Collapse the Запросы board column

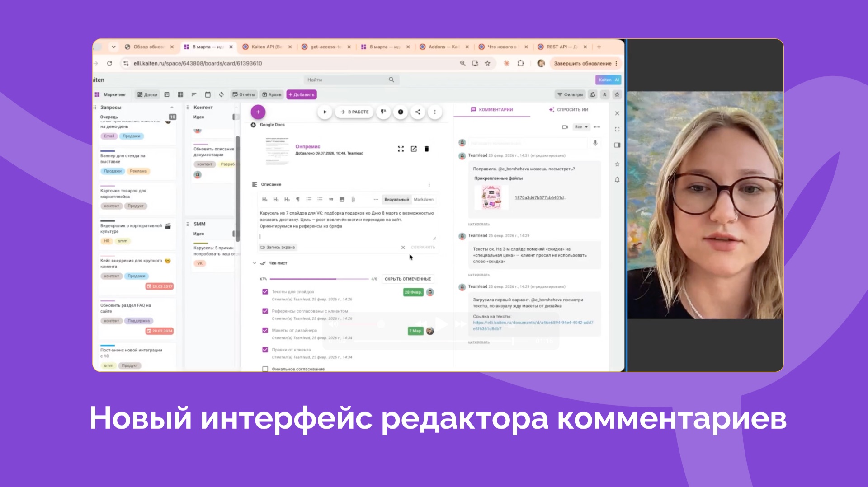pyautogui.click(x=172, y=108)
